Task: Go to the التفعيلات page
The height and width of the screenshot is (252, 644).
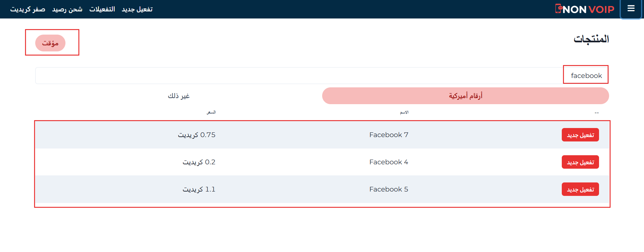Action: (x=102, y=9)
